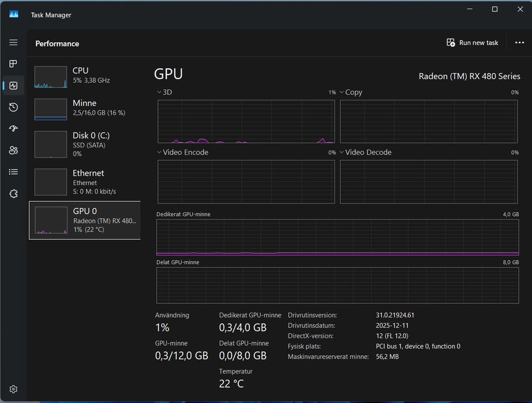Open the App history page icon
This screenshot has width=532, height=403.
(x=13, y=107)
